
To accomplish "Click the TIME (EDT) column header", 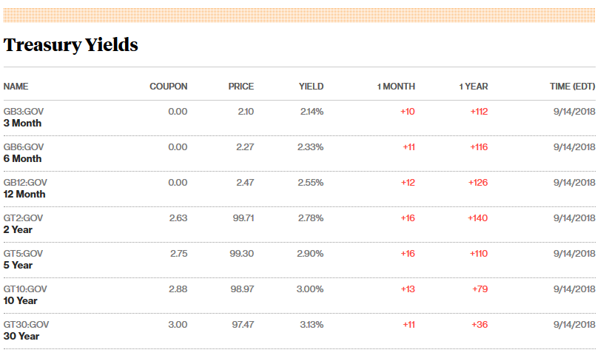I will point(572,87).
